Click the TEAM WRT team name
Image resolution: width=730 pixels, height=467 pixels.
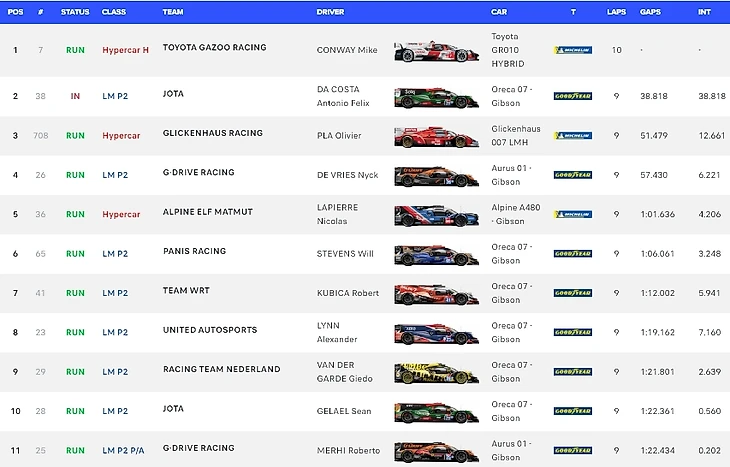point(186,290)
